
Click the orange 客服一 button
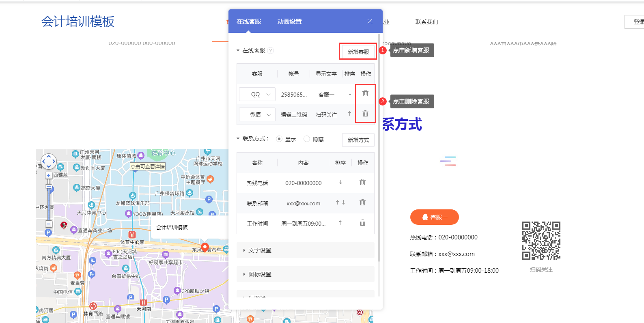point(435,217)
